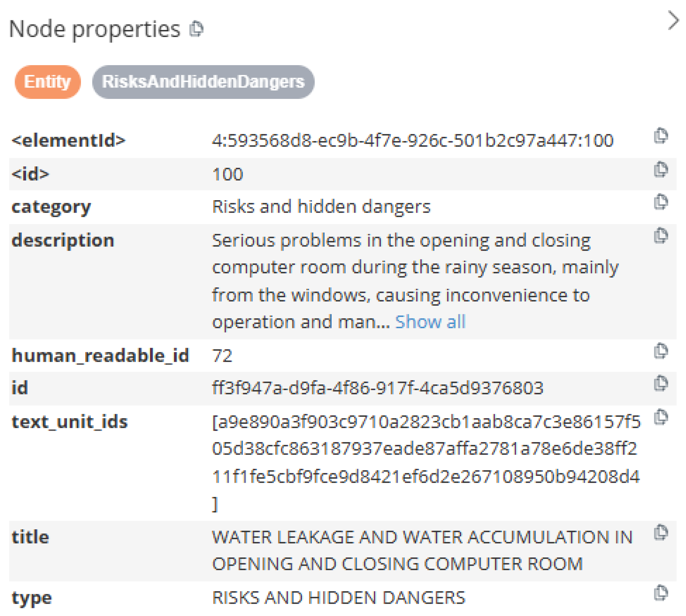Select the RisksAndHiddenDangers label tag
Image resolution: width=686 pixels, height=616 pixels.
(x=203, y=82)
